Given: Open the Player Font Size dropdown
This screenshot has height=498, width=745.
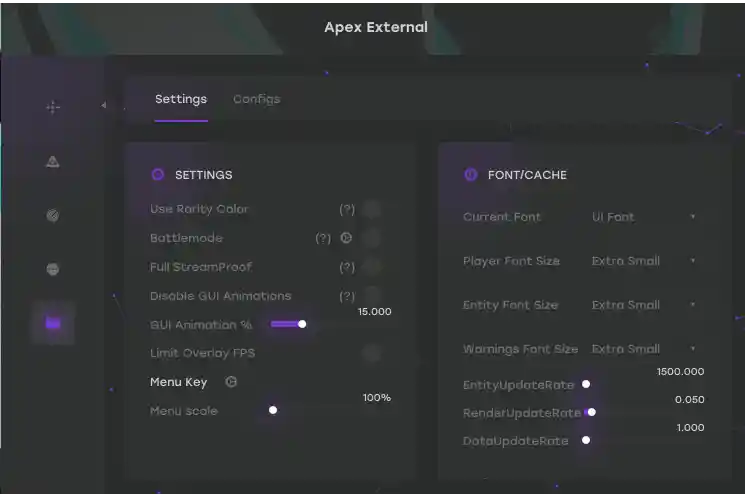Looking at the screenshot, I should [644, 261].
